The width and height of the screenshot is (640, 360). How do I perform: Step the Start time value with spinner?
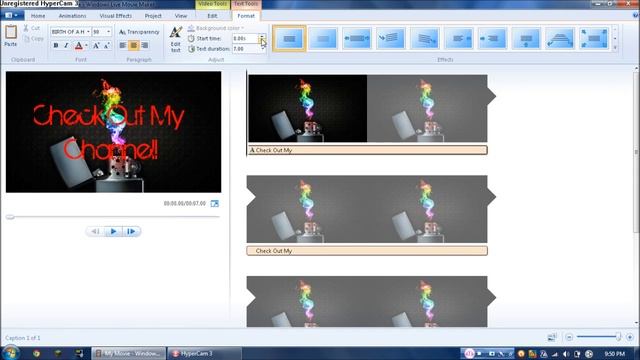[261, 38]
